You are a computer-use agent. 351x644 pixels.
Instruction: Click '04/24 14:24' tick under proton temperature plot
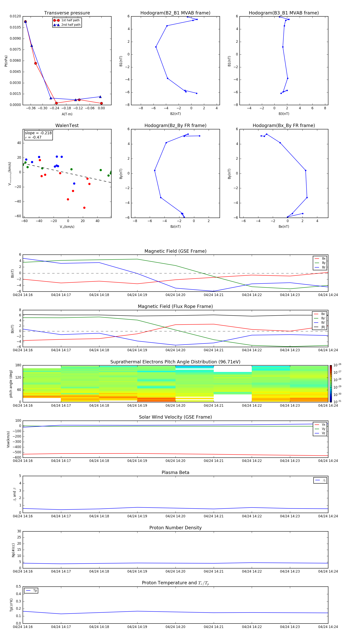[328, 627]
